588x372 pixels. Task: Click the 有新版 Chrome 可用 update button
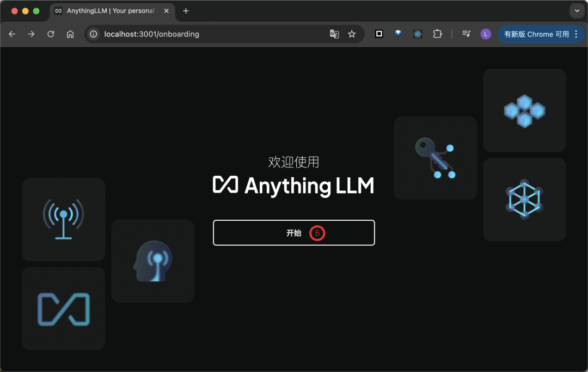pos(536,34)
